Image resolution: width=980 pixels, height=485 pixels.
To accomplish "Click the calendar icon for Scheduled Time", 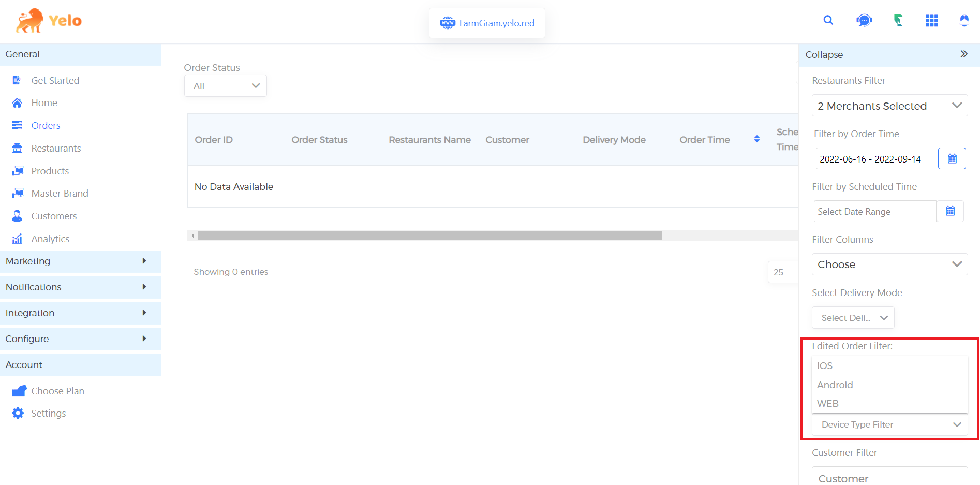I will [950, 211].
